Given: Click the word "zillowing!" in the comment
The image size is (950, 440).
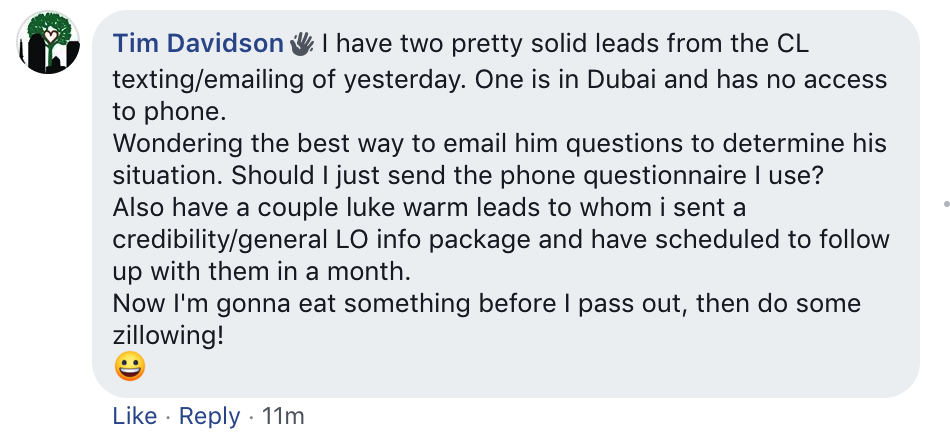Looking at the screenshot, I should tap(168, 336).
